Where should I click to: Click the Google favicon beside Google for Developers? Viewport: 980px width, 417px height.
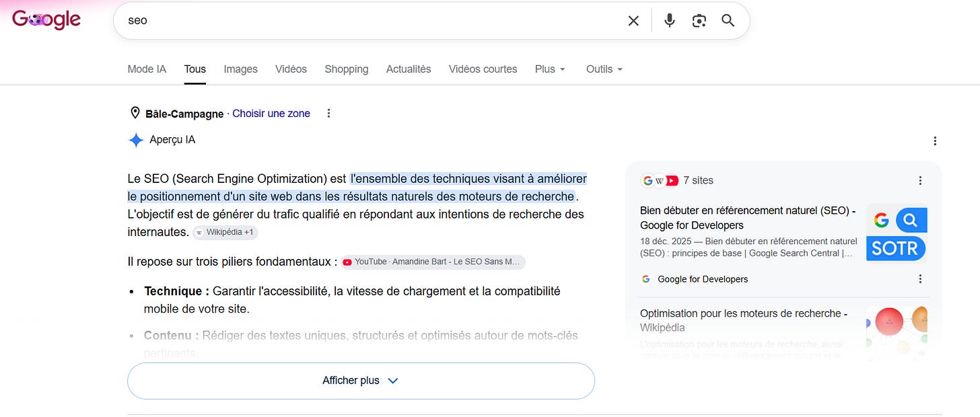[x=646, y=279]
